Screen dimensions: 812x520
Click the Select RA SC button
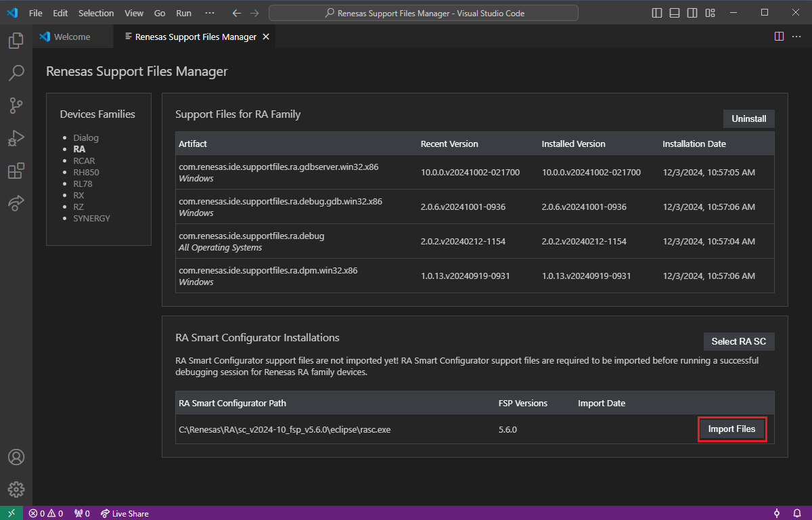[739, 341]
